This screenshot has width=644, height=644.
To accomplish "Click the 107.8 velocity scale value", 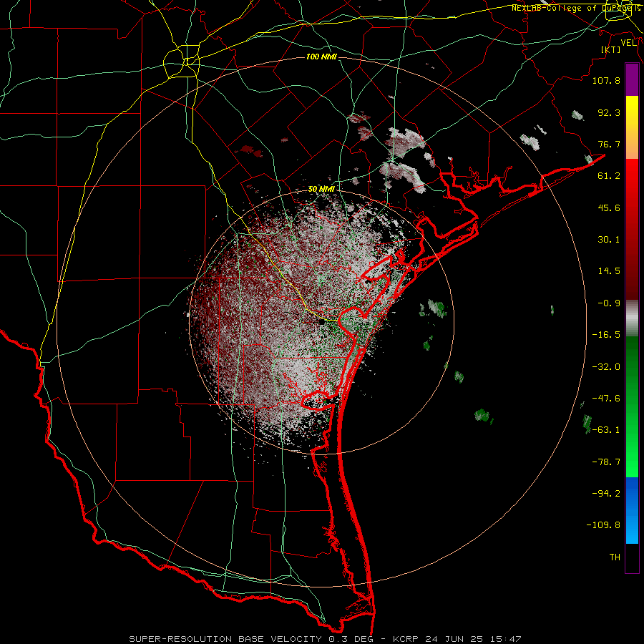I will tap(606, 80).
